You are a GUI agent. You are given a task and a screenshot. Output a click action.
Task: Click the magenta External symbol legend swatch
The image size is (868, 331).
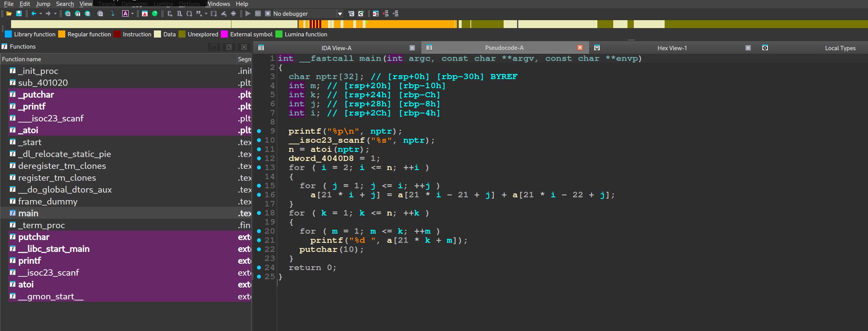224,34
